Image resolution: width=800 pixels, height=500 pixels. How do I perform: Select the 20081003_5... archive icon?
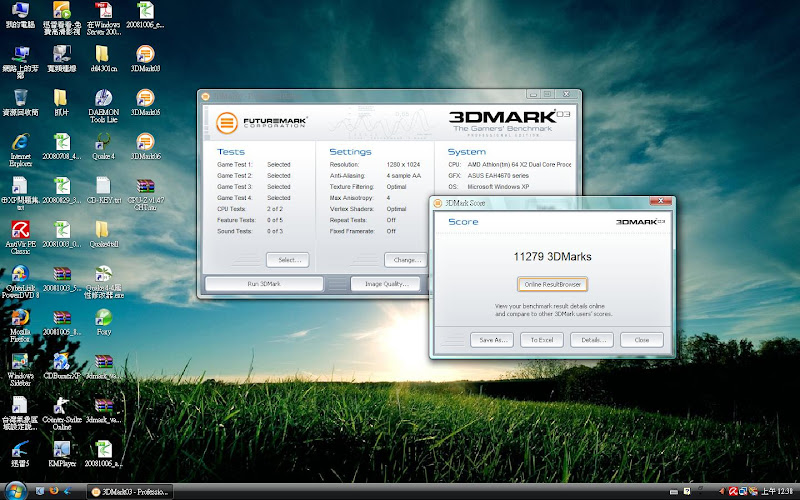pos(62,278)
